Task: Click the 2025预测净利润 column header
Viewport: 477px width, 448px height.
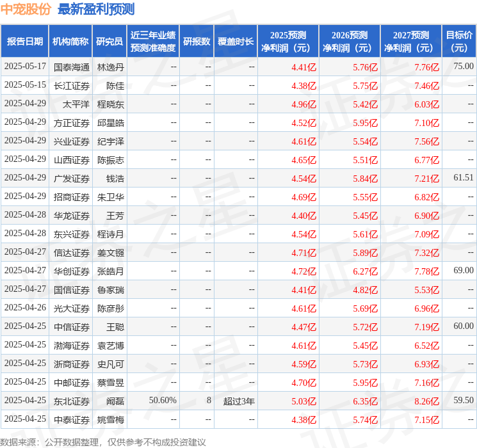Action: click(288, 41)
